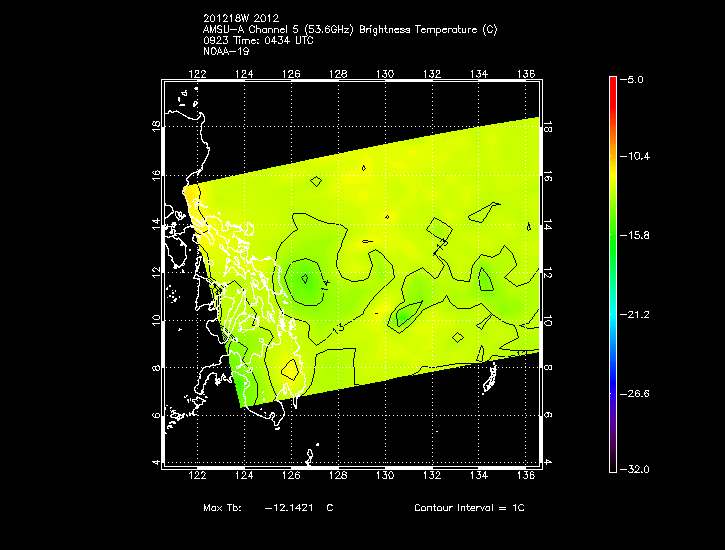
Task: Click the "Contour Interval = 1C" text
Action: (469, 507)
